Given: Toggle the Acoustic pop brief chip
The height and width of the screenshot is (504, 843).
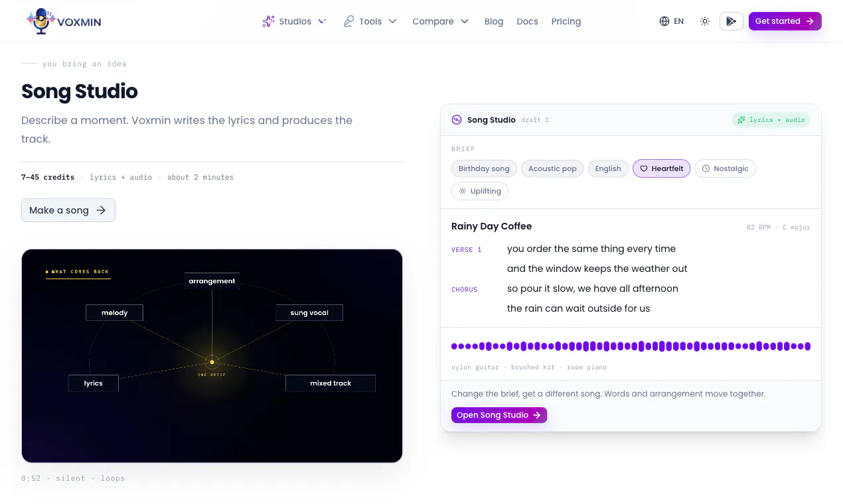Looking at the screenshot, I should point(552,168).
